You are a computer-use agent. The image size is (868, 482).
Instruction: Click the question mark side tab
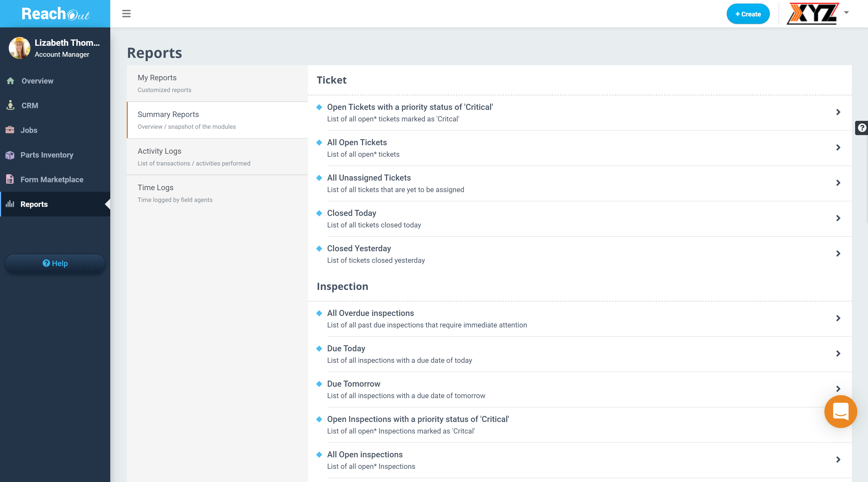pyautogui.click(x=862, y=128)
